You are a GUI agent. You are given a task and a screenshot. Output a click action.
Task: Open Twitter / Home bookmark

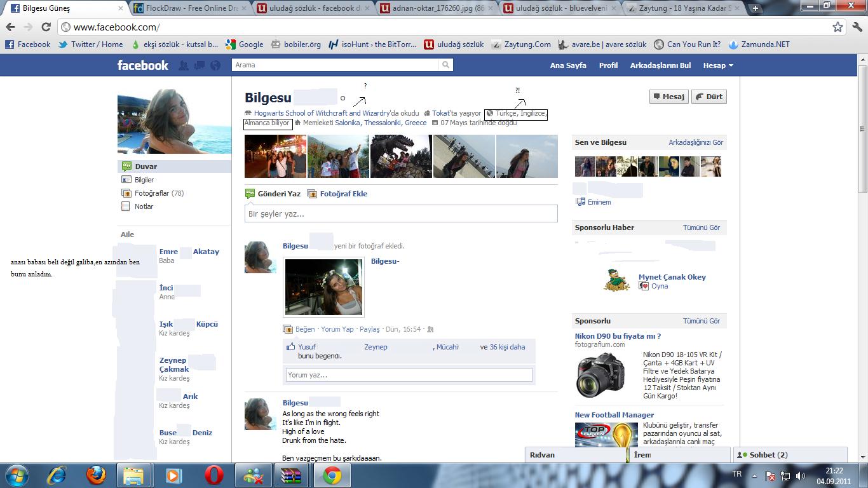tap(91, 44)
